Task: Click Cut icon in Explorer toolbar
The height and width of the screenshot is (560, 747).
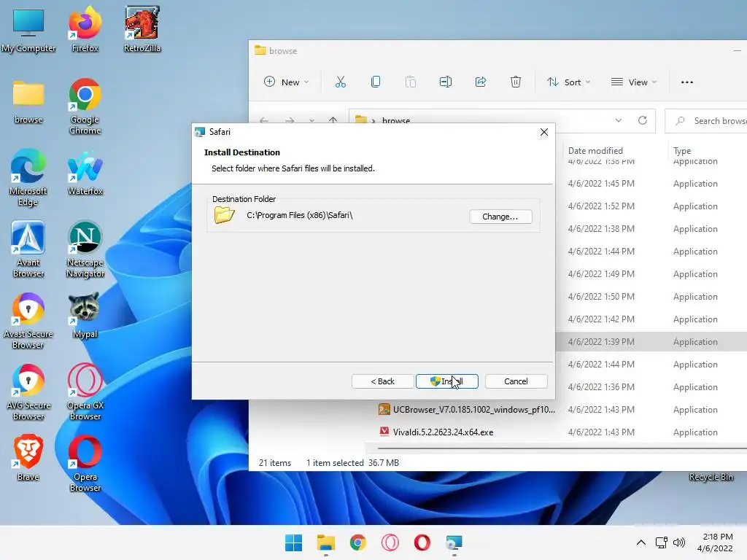Action: tap(341, 82)
